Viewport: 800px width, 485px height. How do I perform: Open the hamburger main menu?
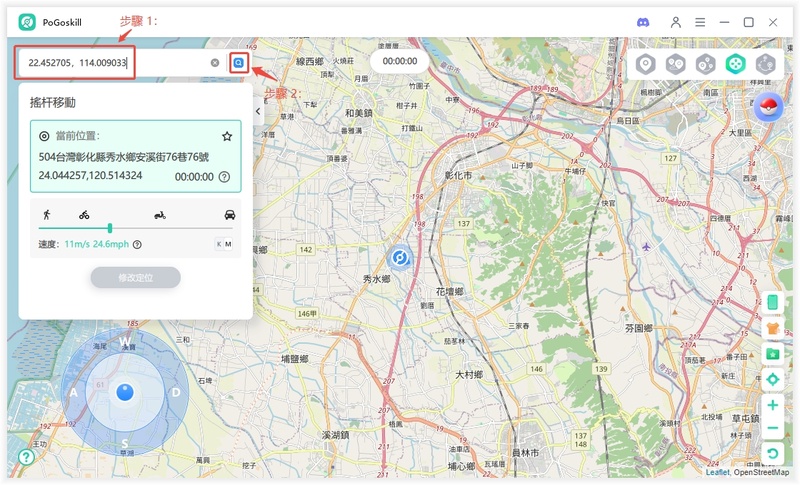[x=700, y=22]
